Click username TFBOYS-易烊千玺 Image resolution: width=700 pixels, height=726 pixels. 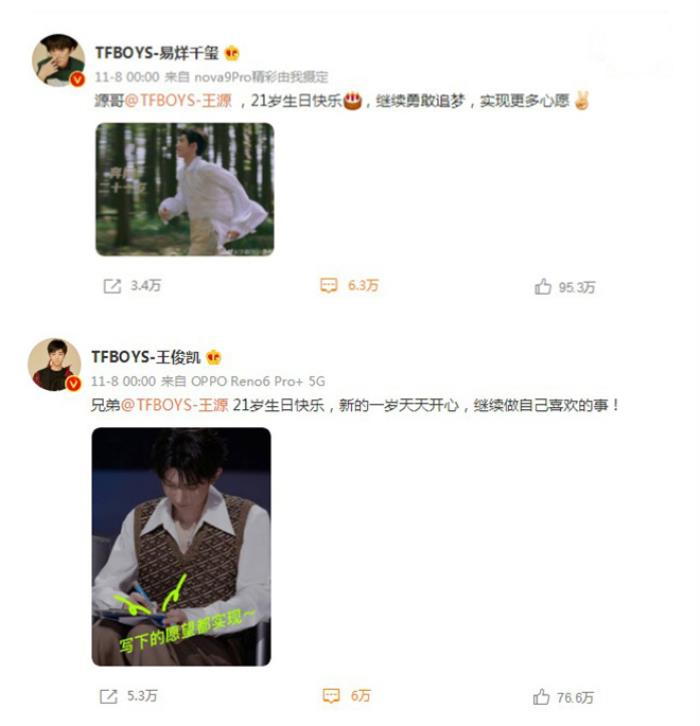click(x=157, y=53)
